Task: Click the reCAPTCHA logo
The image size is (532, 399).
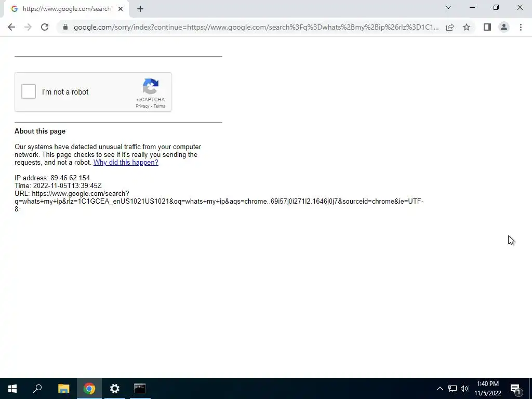Action: click(x=150, y=86)
